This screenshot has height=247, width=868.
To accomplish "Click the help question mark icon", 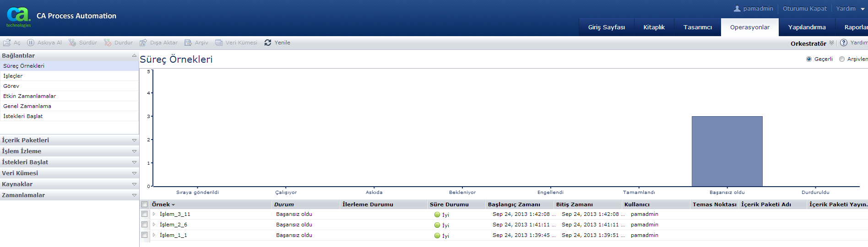I will (844, 43).
